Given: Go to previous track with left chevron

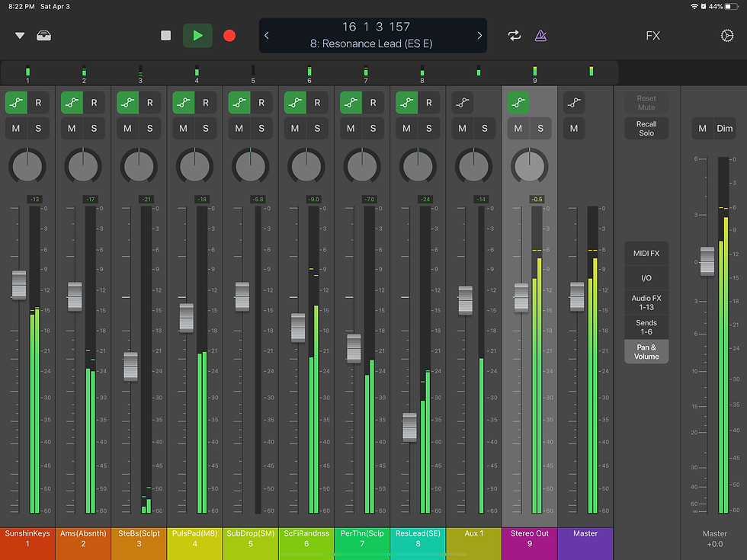Looking at the screenshot, I should [x=267, y=36].
